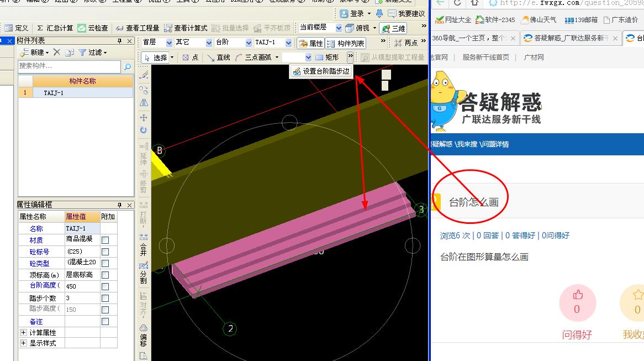644x361 pixels.
Task: Select the 两点 two-point axis tool
Action: 406,43
